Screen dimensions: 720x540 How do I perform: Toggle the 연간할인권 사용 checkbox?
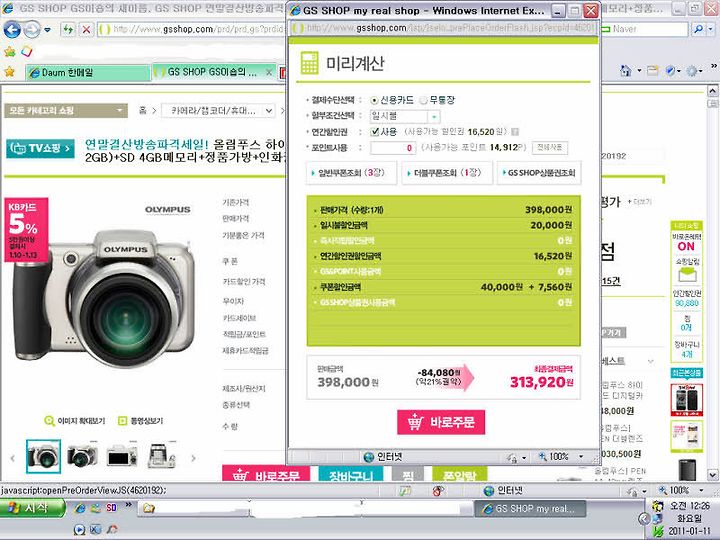click(375, 132)
